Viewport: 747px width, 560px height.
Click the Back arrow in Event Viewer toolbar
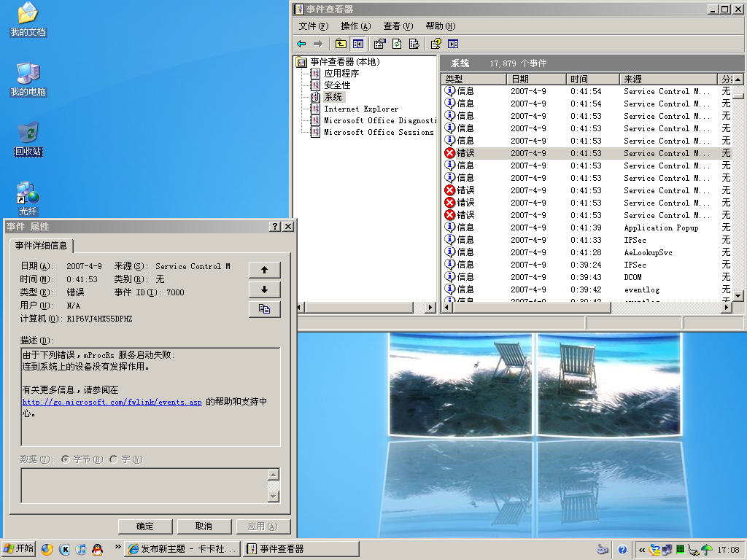pos(301,44)
